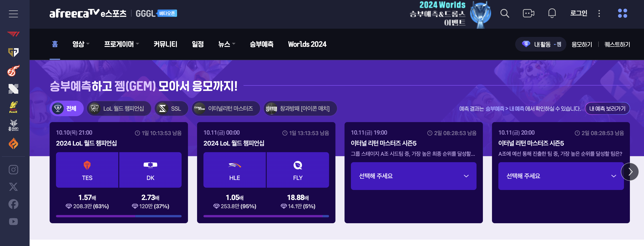The height and width of the screenshot is (246, 644).
Task: Click the 1.05배 odds for HLE
Action: (234, 197)
